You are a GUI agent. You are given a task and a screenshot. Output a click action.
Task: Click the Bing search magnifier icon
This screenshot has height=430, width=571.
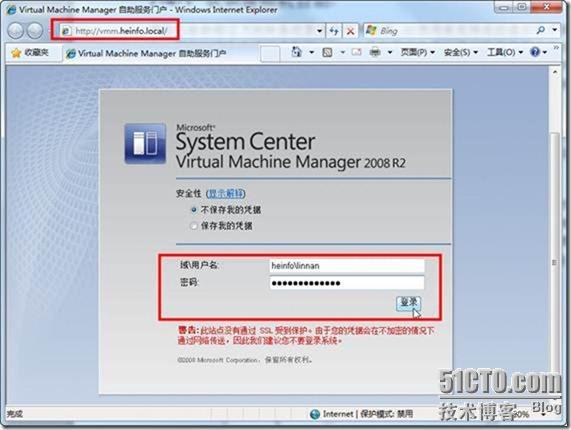click(x=541, y=30)
